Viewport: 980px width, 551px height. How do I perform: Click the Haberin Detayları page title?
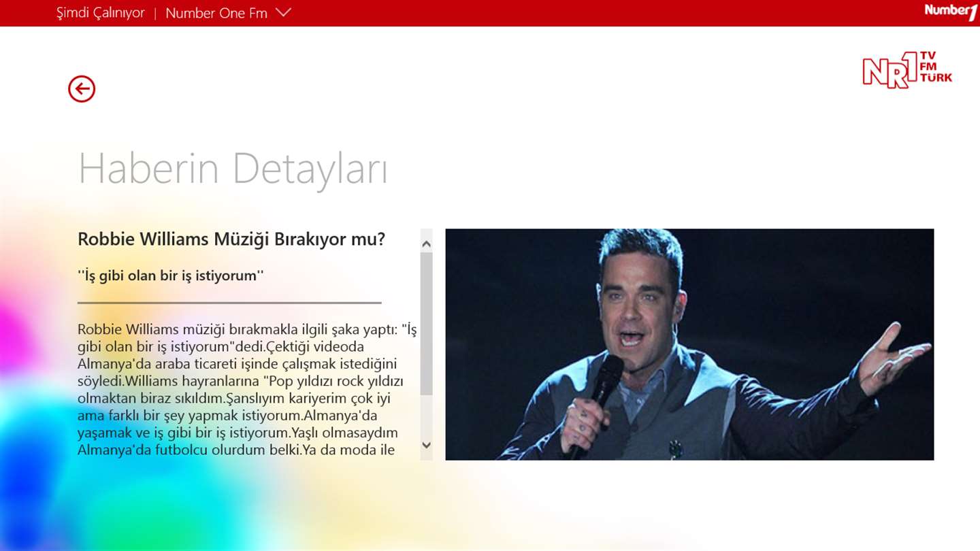pyautogui.click(x=233, y=168)
